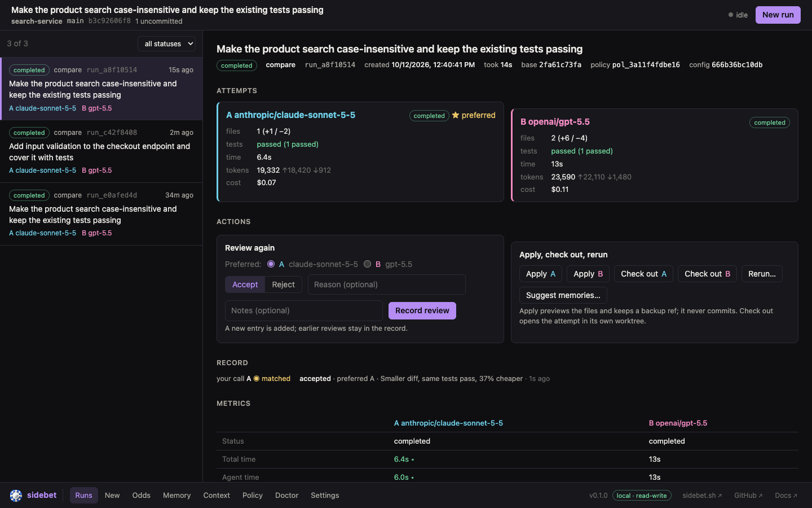Click the run id run_a8f10514 in header details
Screen dimensions: 812x508
330,65
